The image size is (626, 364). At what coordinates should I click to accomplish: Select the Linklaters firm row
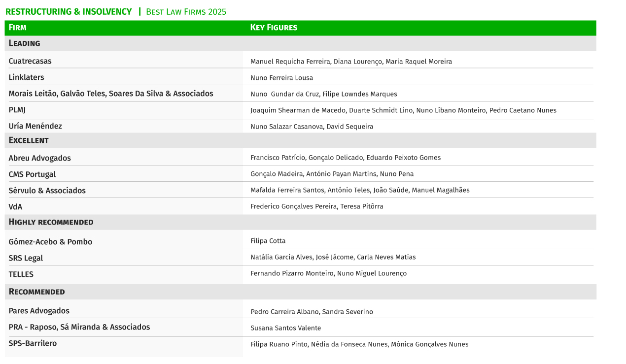[26, 77]
